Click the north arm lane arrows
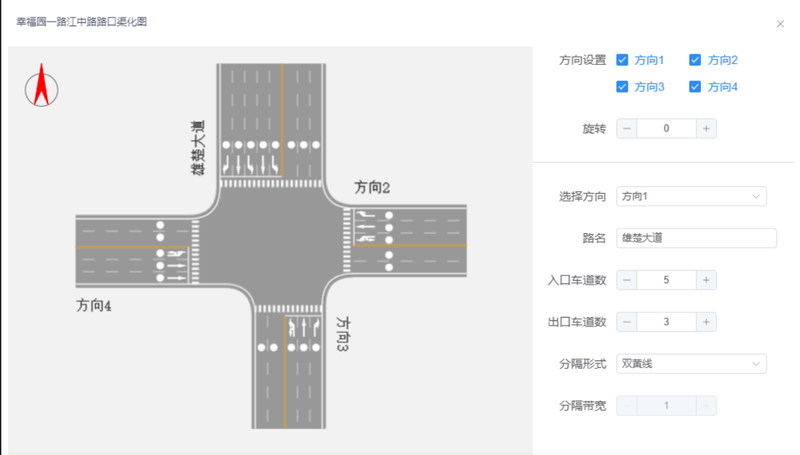The image size is (800, 455). [251, 164]
